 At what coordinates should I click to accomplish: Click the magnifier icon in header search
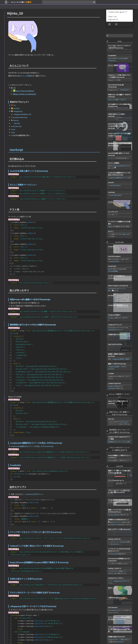click(x=94, y=2)
